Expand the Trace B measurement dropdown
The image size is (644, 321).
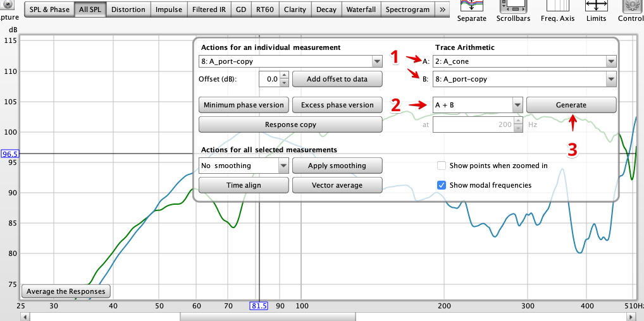tap(611, 79)
